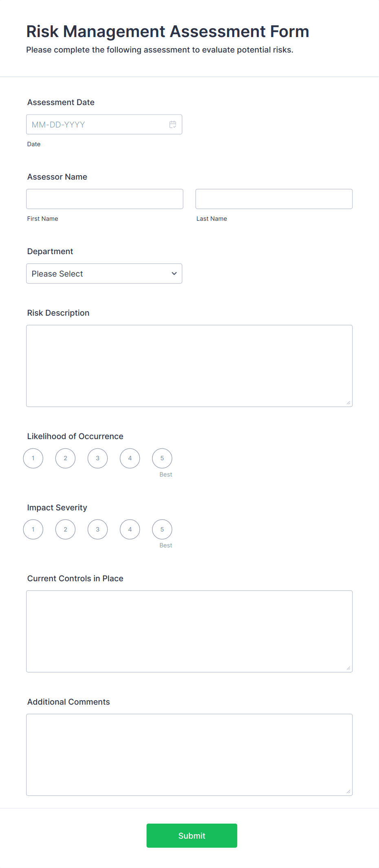Click the Risk Description resize handle
Viewport: 379px width, 868px height.
click(349, 402)
